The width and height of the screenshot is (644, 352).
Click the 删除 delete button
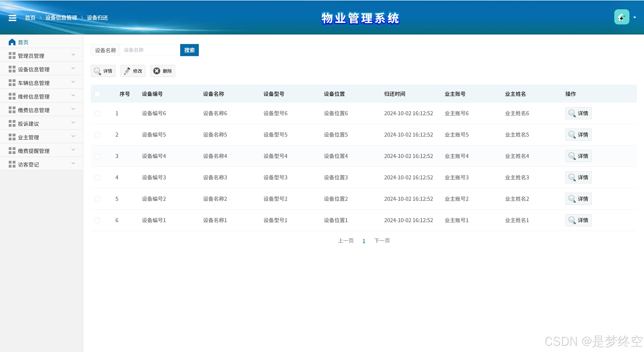point(163,71)
